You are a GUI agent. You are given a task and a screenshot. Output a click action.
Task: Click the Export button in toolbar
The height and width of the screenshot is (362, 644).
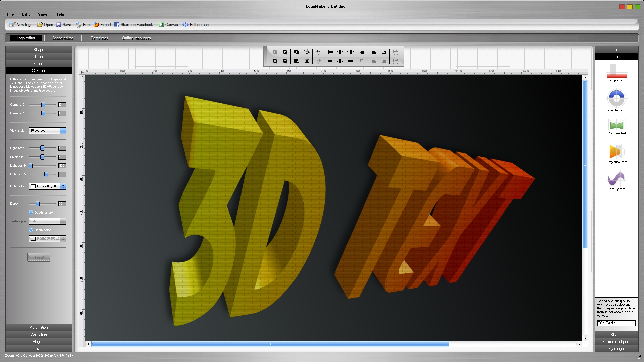(x=103, y=25)
